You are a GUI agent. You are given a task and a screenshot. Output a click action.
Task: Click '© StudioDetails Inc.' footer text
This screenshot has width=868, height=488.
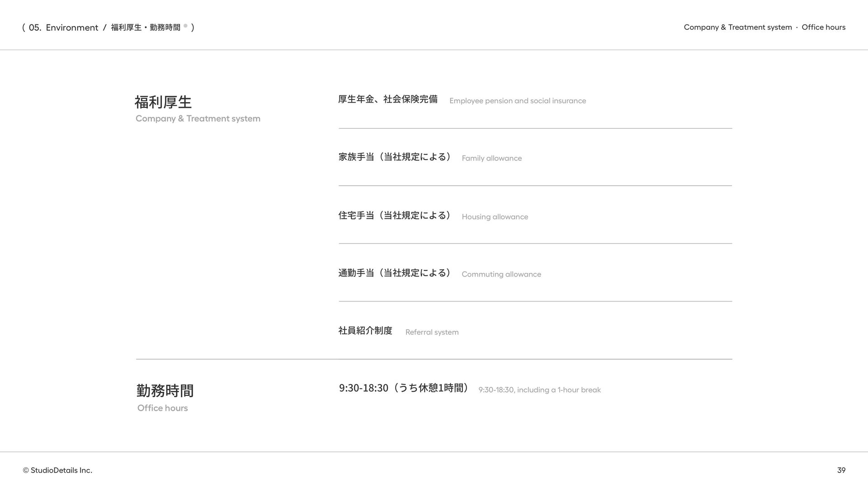[57, 470]
